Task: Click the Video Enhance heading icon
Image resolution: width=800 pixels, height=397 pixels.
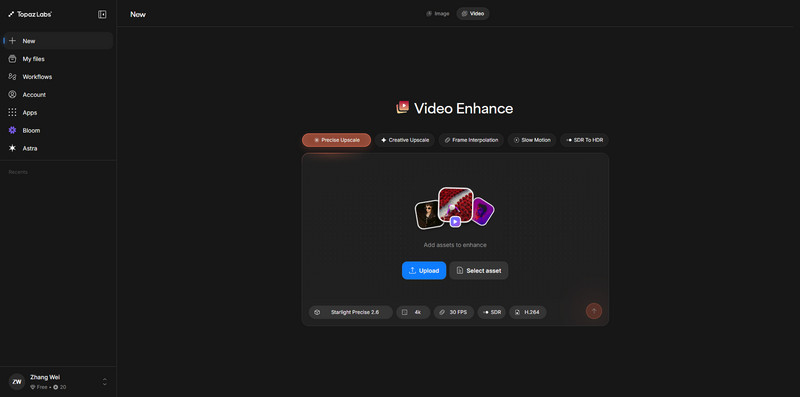Action: pyautogui.click(x=403, y=107)
